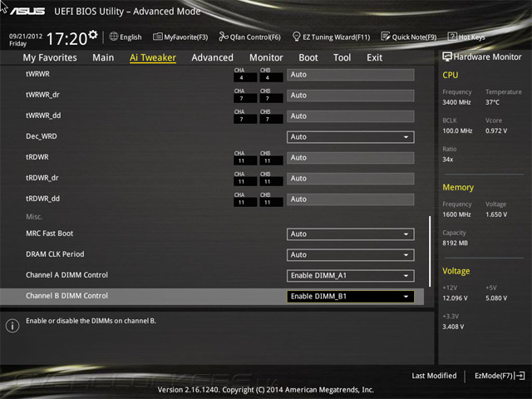Open the Dec_WRD dropdown
Image resolution: width=532 pixels, height=399 pixels.
click(x=351, y=137)
